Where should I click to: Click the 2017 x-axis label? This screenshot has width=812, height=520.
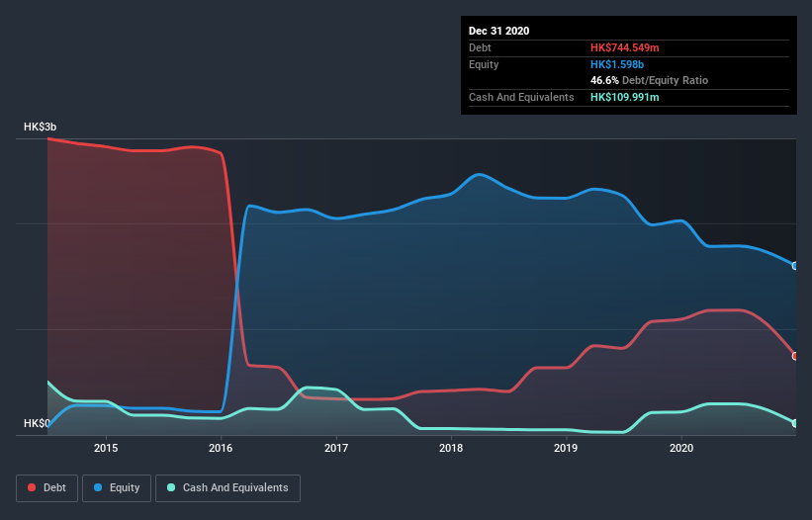point(336,448)
